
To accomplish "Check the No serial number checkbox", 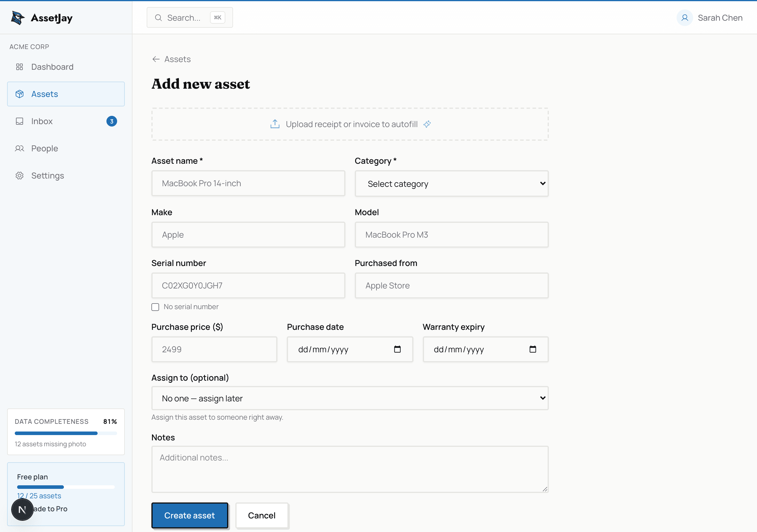I will pyautogui.click(x=155, y=306).
